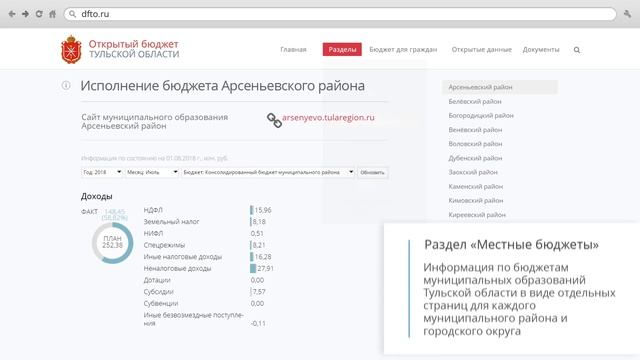Click the browser forward arrow
This screenshot has width=640, height=360.
25,14
